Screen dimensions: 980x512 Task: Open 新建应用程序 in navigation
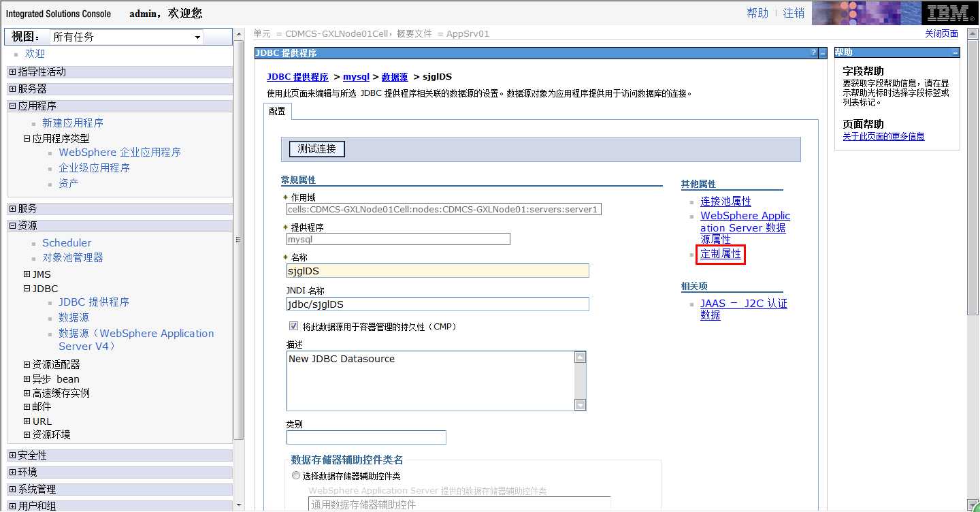73,123
